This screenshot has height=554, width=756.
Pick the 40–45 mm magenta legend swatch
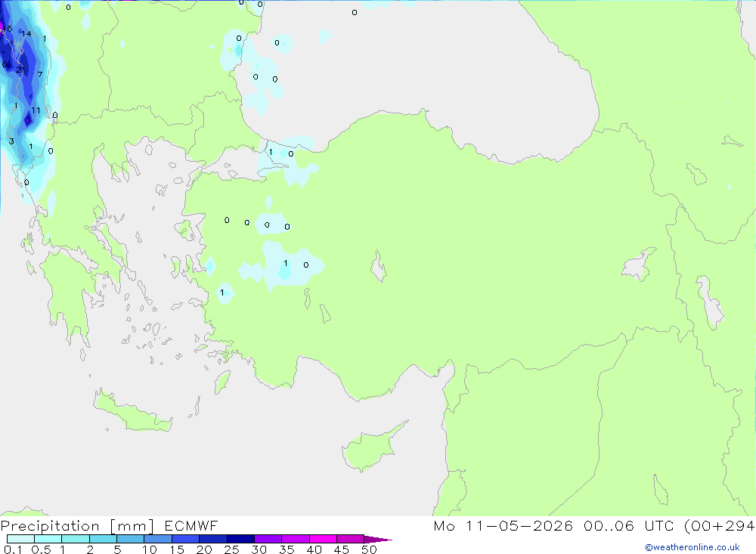(323, 539)
